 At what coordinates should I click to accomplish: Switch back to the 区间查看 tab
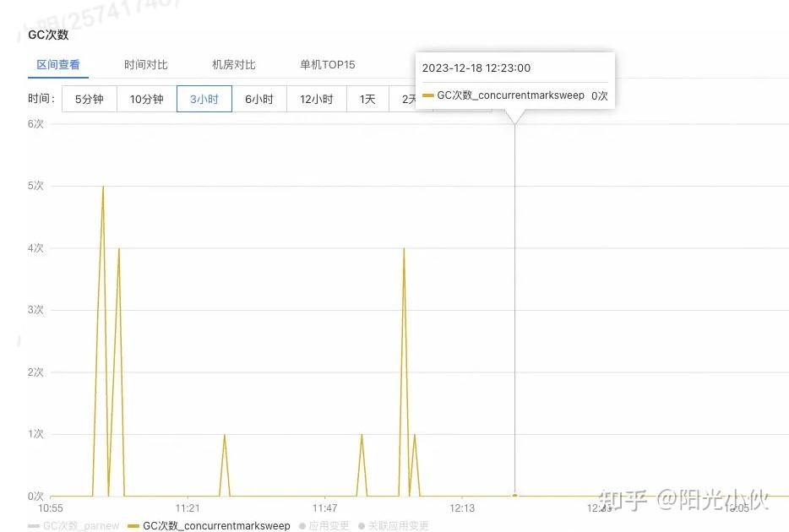57,64
